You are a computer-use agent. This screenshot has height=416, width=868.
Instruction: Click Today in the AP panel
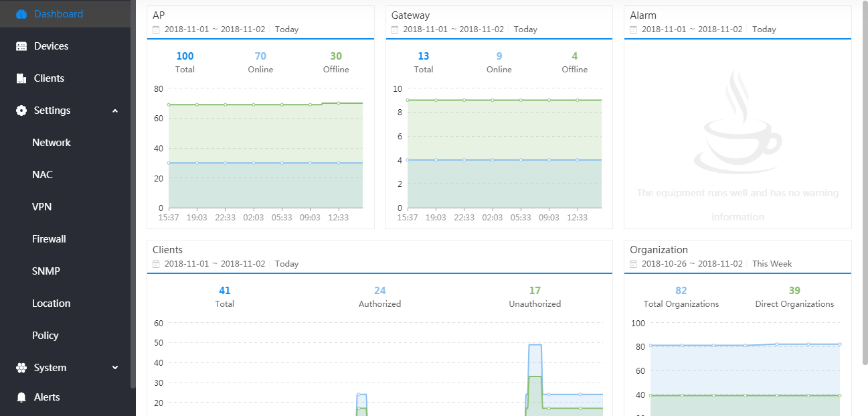[x=286, y=29]
